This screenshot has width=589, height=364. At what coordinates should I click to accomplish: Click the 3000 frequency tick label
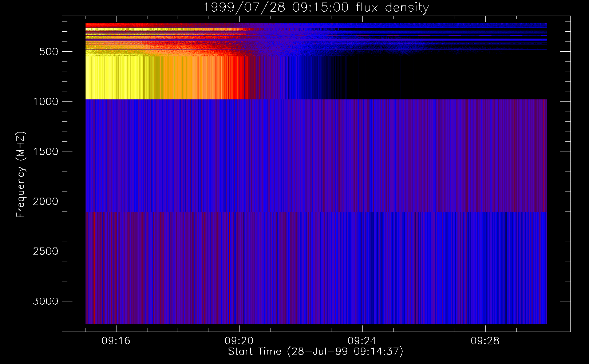46,301
